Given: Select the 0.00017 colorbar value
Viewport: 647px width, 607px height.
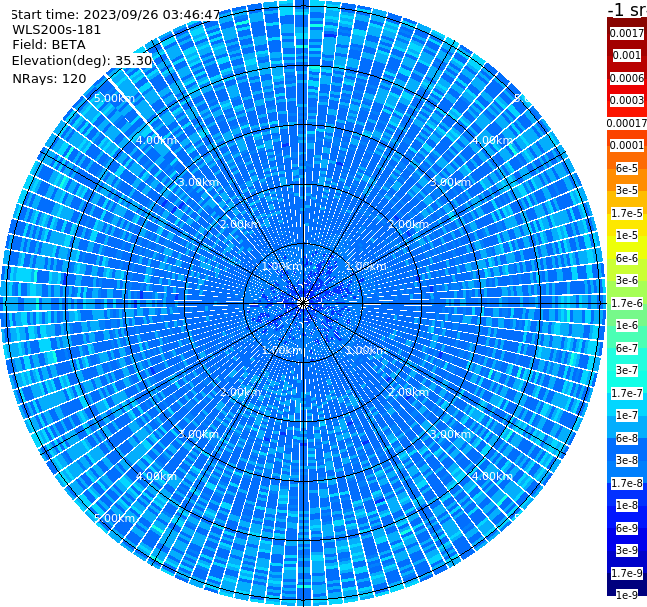Looking at the screenshot, I should [627, 123].
